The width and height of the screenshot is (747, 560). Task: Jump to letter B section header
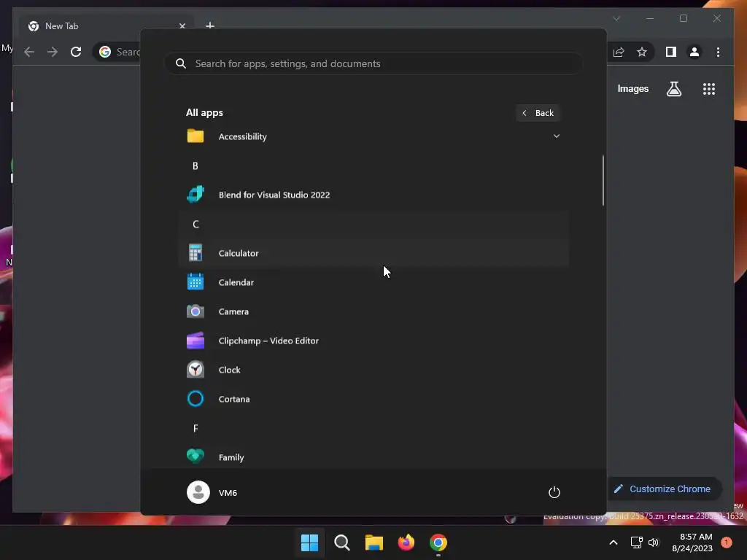pos(196,166)
